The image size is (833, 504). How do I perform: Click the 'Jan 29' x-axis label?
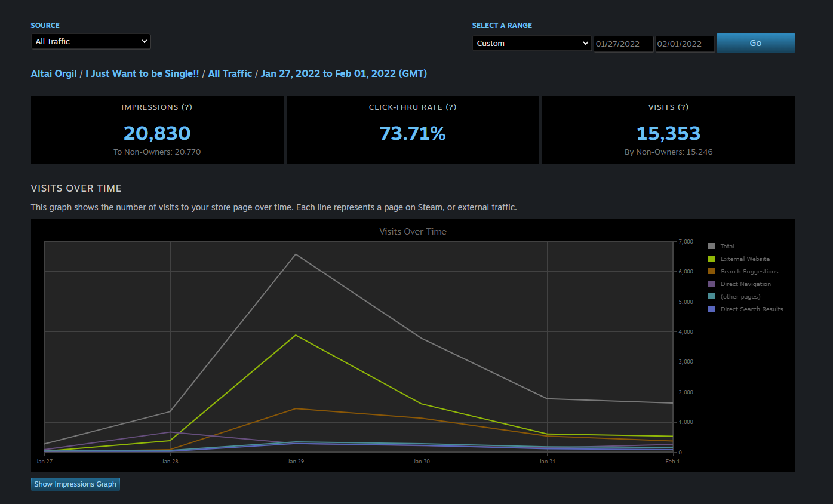click(x=296, y=462)
